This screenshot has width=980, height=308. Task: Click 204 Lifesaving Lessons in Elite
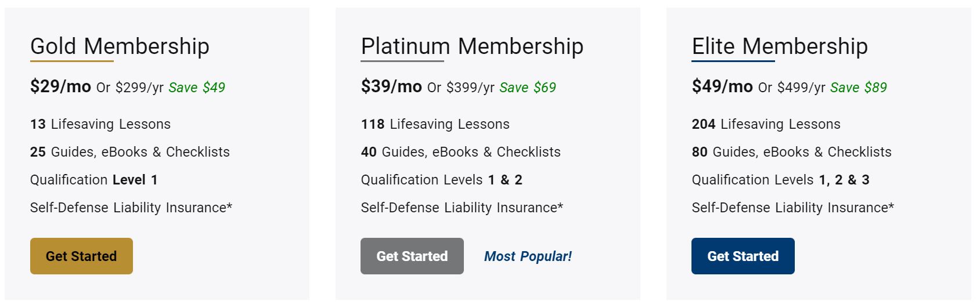(x=766, y=124)
